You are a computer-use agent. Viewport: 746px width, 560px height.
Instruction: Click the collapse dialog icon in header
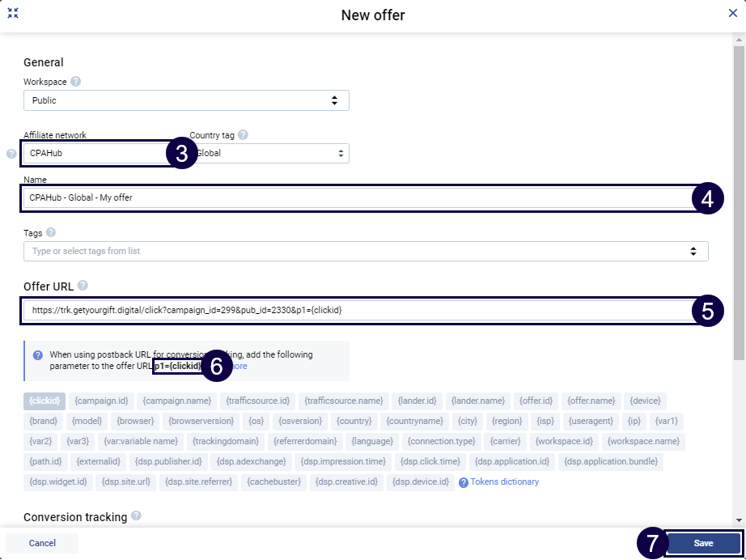click(x=13, y=14)
